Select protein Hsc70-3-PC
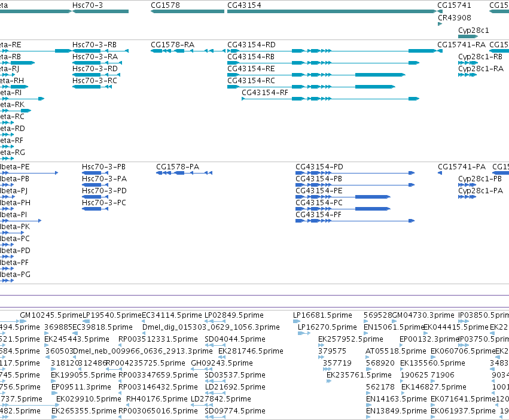This screenshot has height=420, width=509. (95, 209)
